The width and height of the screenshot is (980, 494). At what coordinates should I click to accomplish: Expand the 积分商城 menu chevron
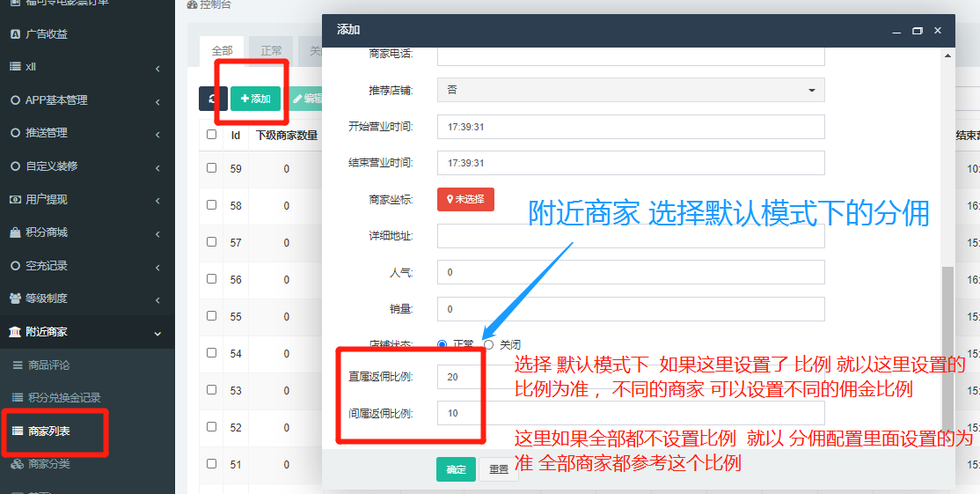[x=157, y=234]
